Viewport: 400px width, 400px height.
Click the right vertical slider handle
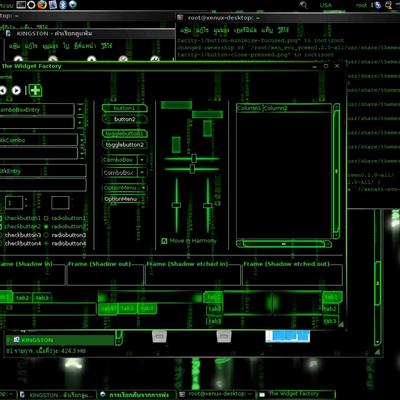pos(208,206)
